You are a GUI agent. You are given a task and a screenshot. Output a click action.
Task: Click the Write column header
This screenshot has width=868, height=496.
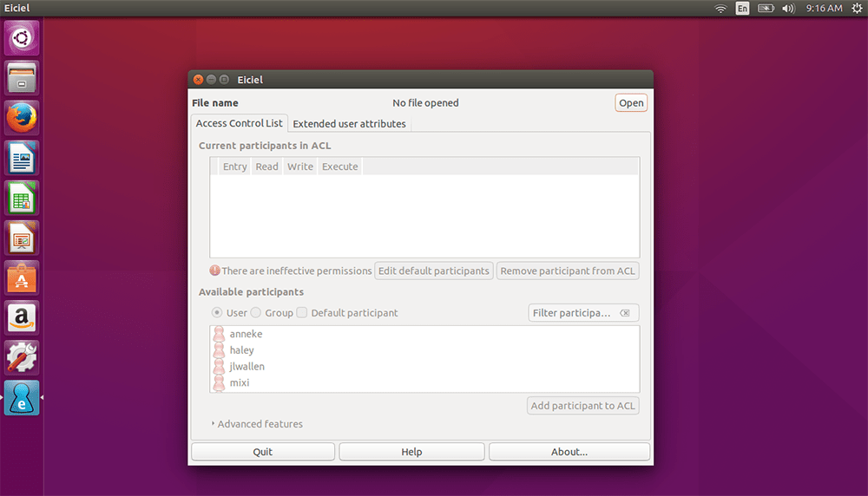[x=300, y=166]
